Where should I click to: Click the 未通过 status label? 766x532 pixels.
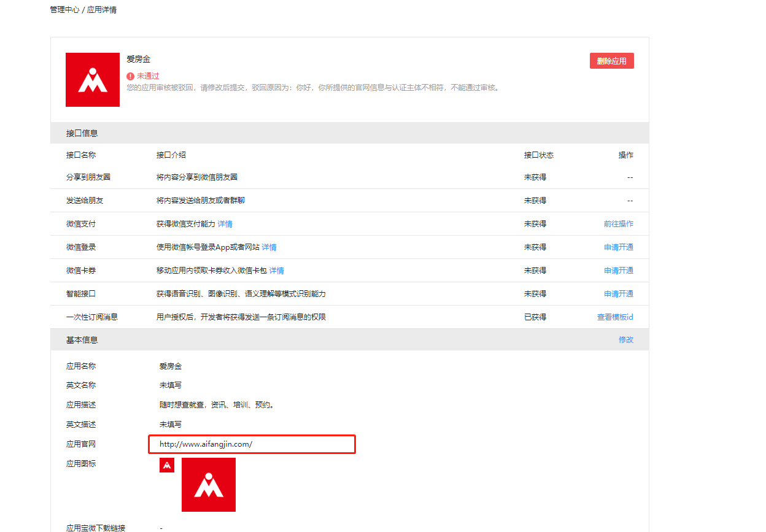[148, 76]
